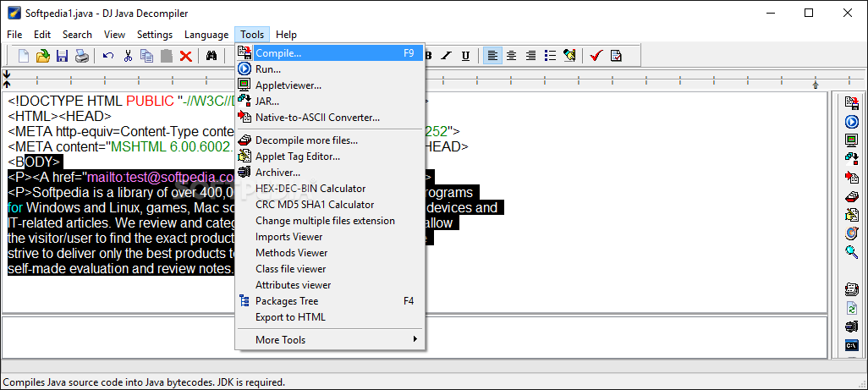Open Find with the binoculars icon
868x390 pixels.
[211, 56]
